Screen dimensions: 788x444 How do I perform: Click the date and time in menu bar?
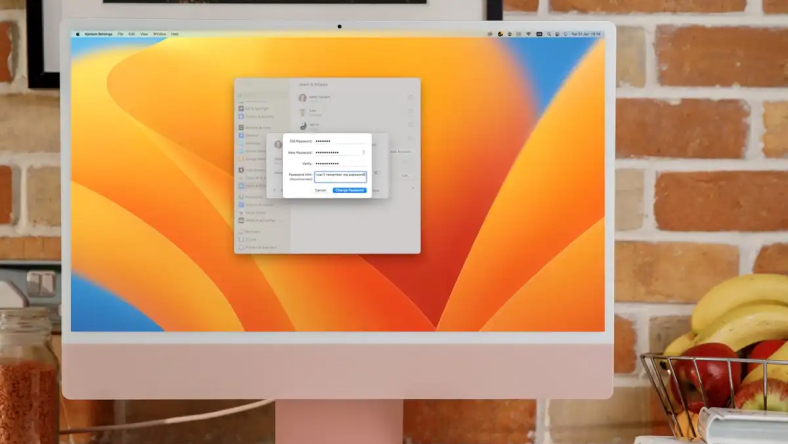tap(585, 34)
